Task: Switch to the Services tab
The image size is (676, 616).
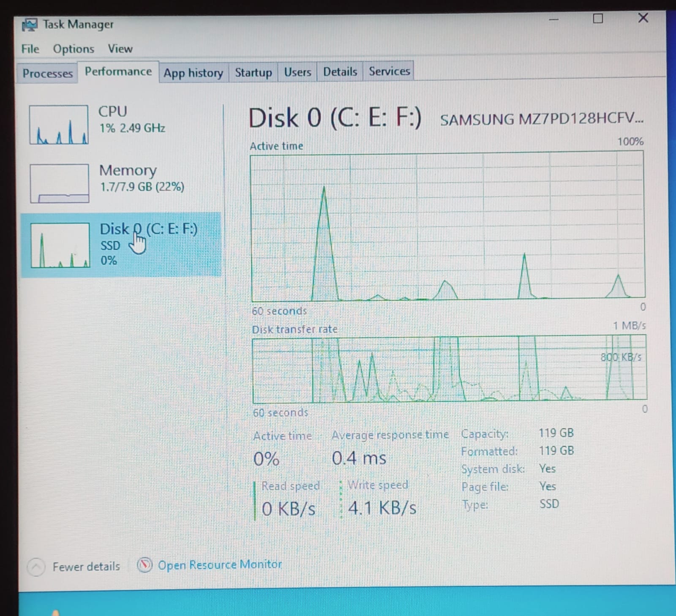Action: [x=389, y=71]
